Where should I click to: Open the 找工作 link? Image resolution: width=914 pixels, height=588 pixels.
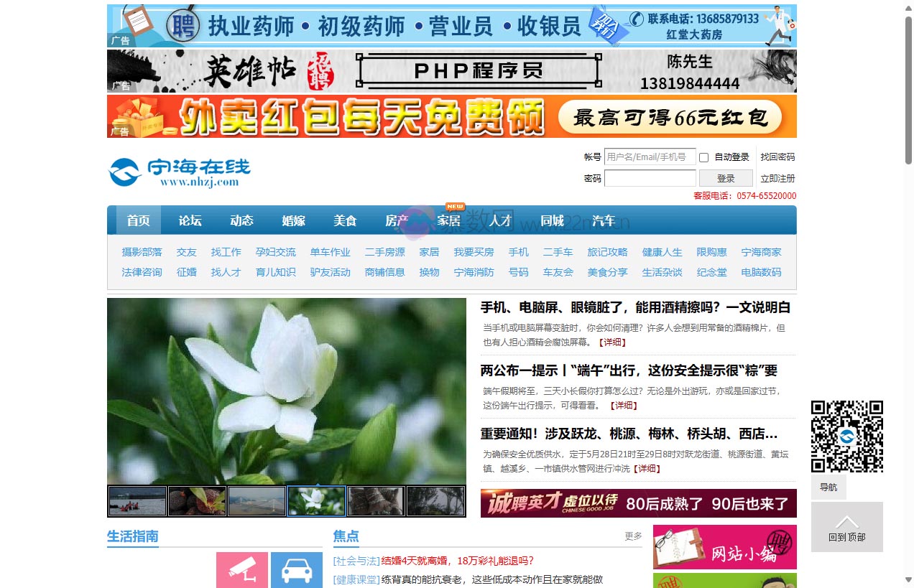click(226, 252)
